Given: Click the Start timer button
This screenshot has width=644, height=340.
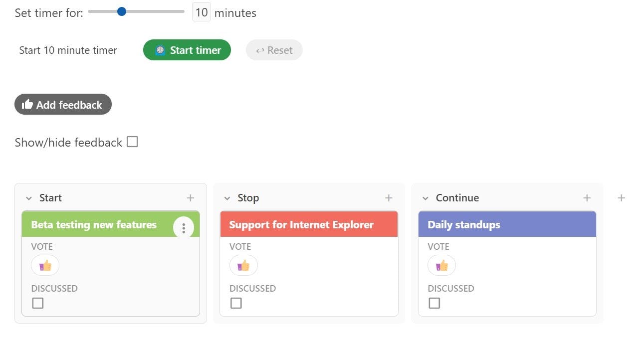Looking at the screenshot, I should 187,50.
